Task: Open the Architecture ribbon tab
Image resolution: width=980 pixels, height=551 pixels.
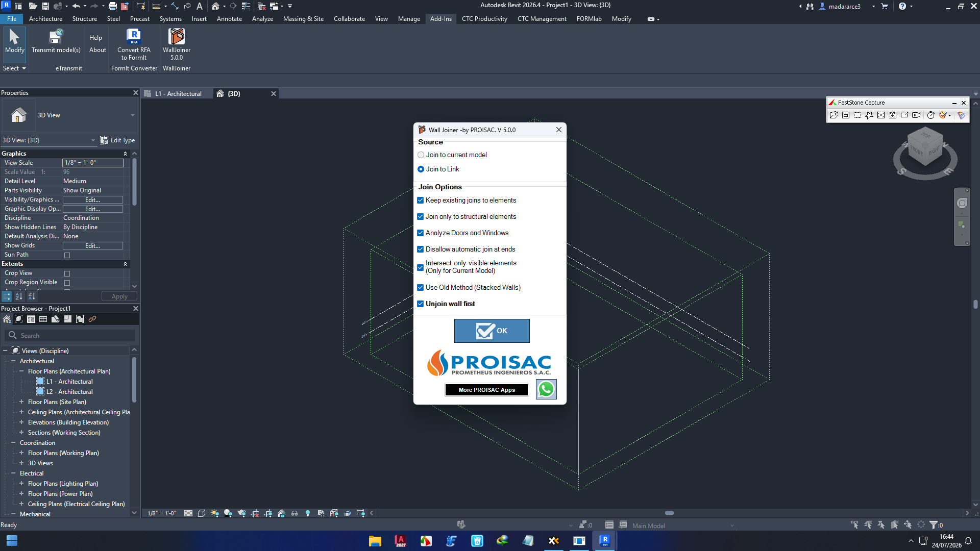Action: 45,19
